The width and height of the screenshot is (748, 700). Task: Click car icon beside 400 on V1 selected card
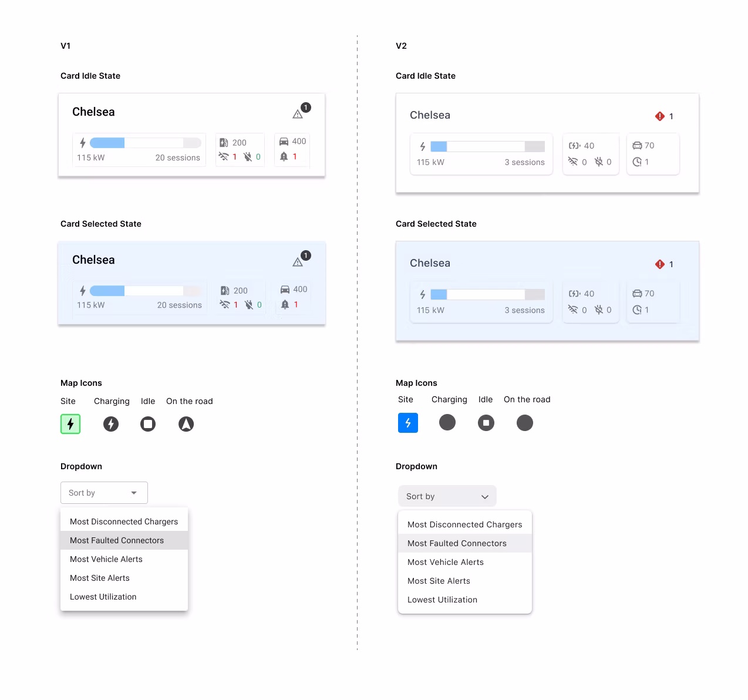(285, 290)
